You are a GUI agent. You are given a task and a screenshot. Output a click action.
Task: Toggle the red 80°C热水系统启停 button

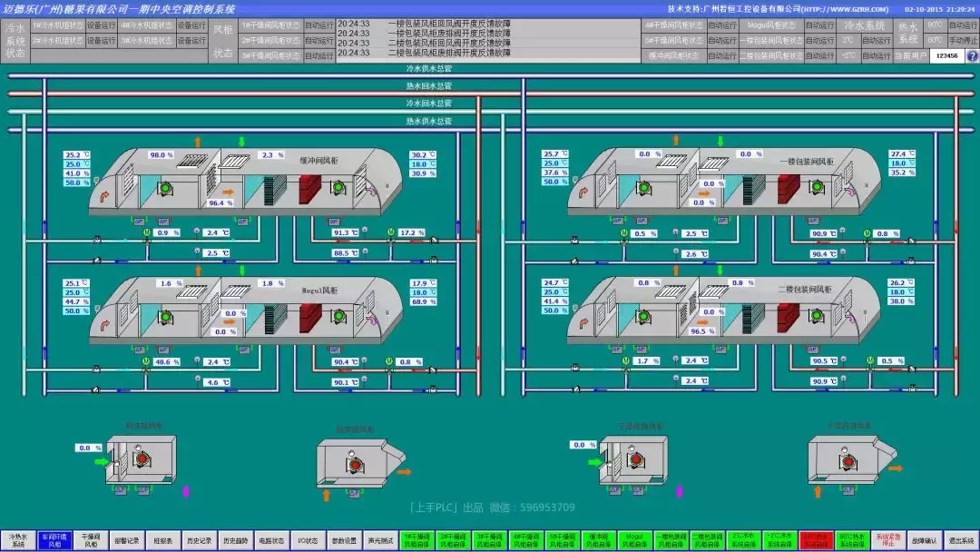[x=816, y=540]
